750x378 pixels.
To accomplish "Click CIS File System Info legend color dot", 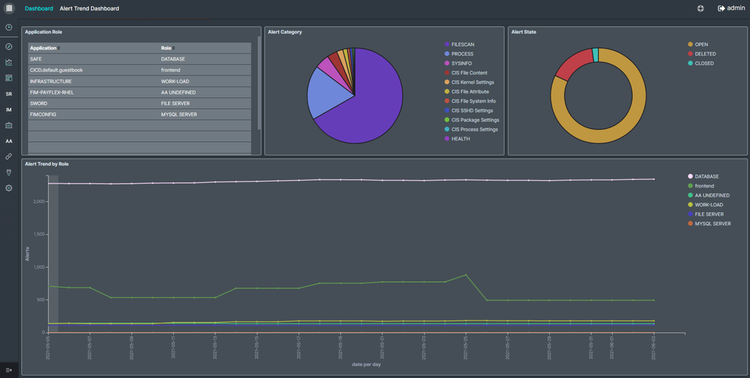I will (447, 101).
